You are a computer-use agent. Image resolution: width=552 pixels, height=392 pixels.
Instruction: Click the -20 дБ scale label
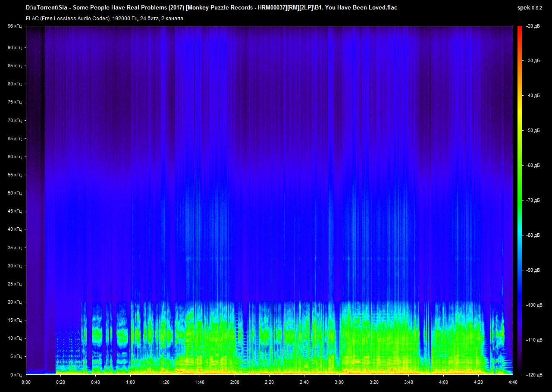(533, 26)
